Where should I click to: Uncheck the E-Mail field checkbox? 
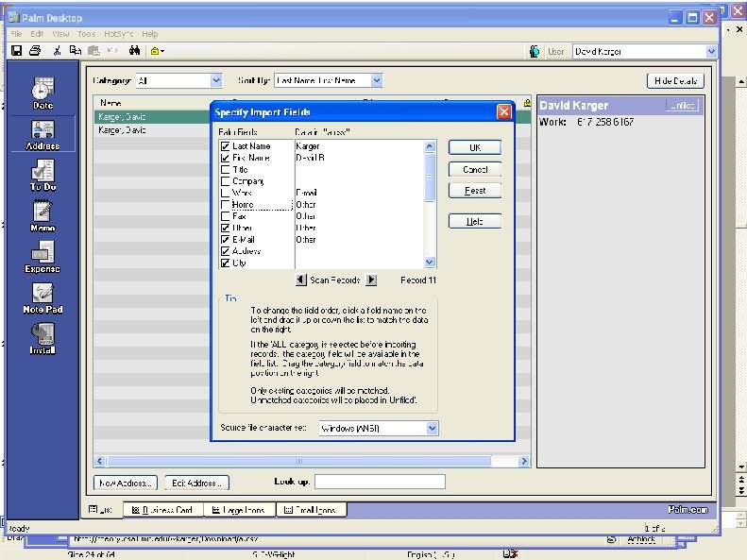pos(226,240)
